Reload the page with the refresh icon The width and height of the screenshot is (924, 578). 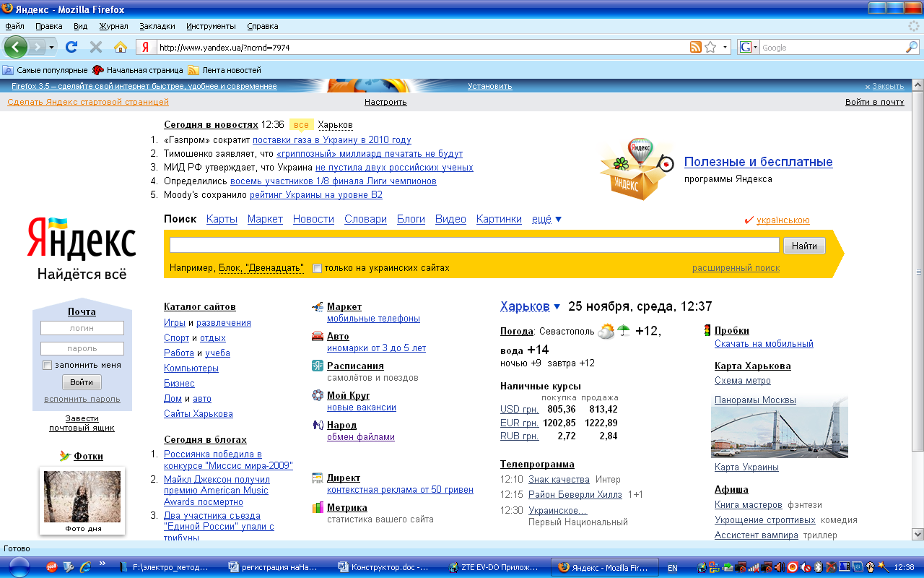tap(71, 47)
